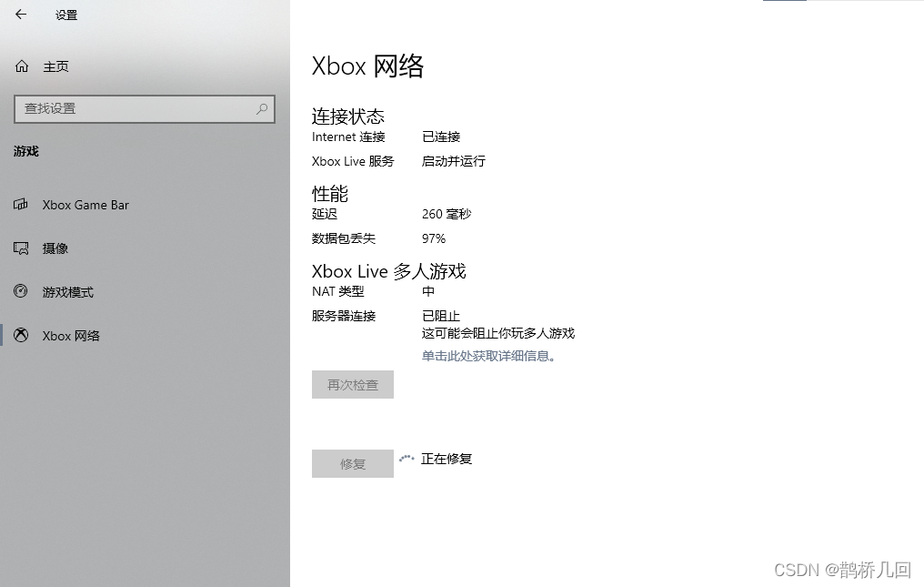Click the Xbox Game Bar icon
The height and width of the screenshot is (587, 924).
[21, 205]
